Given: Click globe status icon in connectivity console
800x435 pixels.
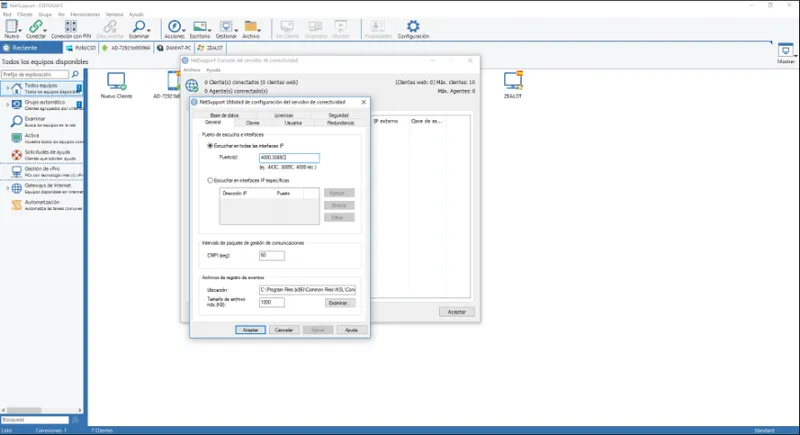Looking at the screenshot, I should [x=192, y=86].
